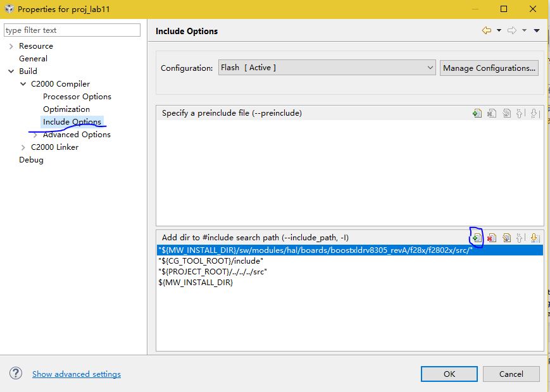Click Edit icon for include search path

(506, 238)
